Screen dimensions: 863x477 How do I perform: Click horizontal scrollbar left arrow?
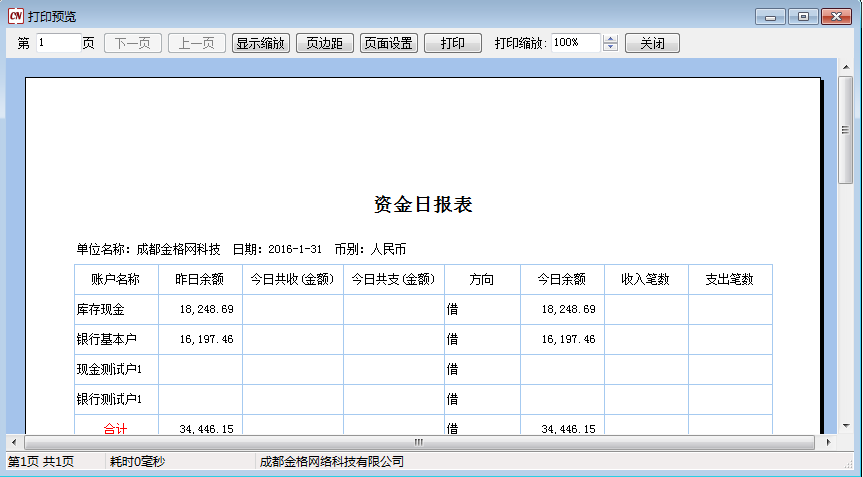(x=13, y=441)
